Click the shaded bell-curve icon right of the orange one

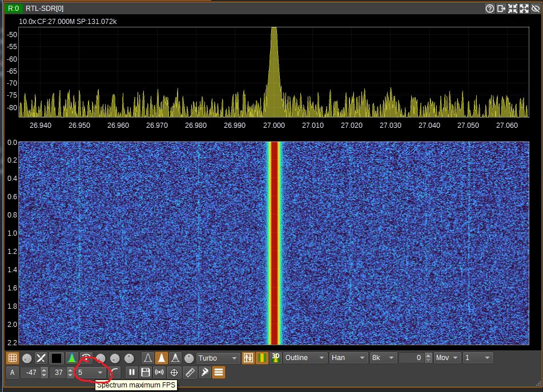click(175, 358)
